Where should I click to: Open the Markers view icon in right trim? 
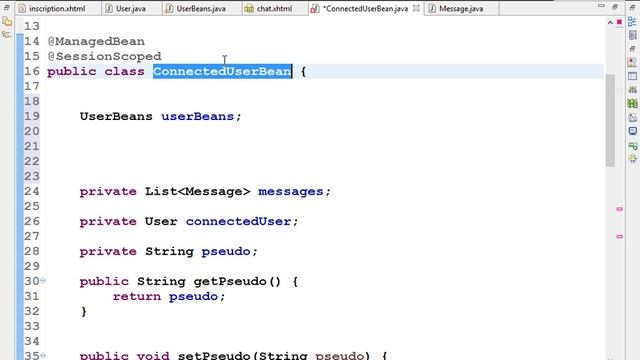632,62
